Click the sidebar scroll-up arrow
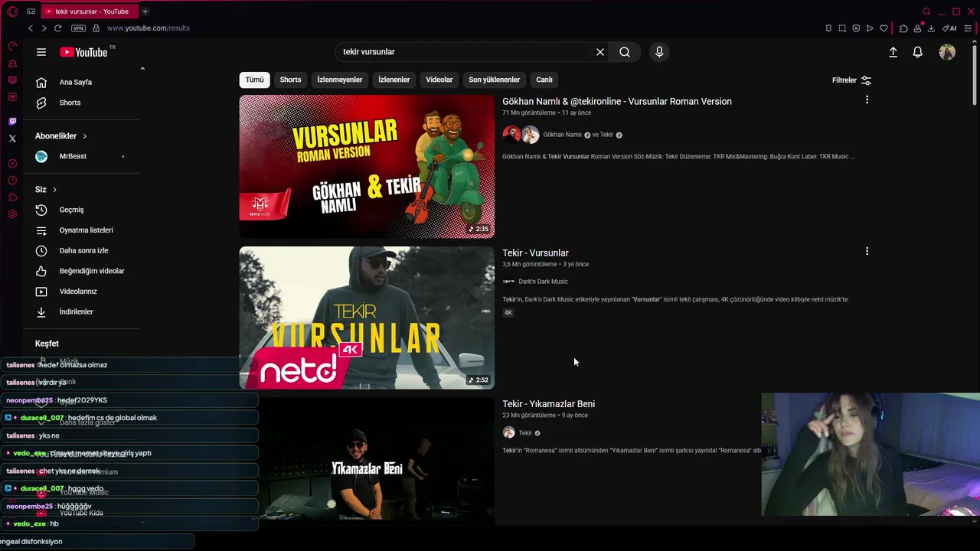 (142, 69)
